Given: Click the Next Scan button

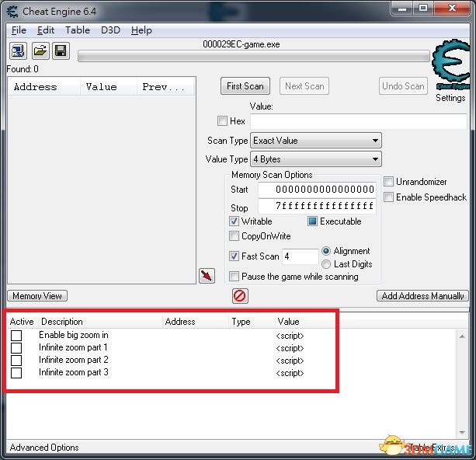Looking at the screenshot, I should [x=304, y=86].
